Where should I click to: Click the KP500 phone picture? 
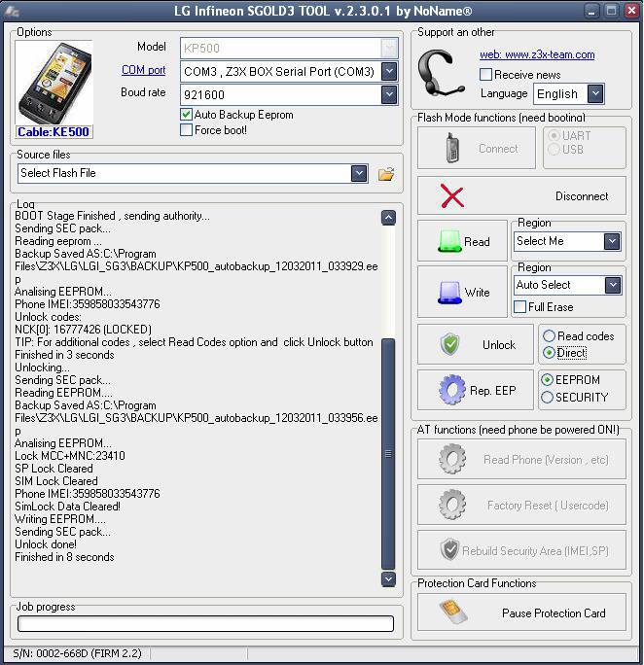click(x=54, y=83)
